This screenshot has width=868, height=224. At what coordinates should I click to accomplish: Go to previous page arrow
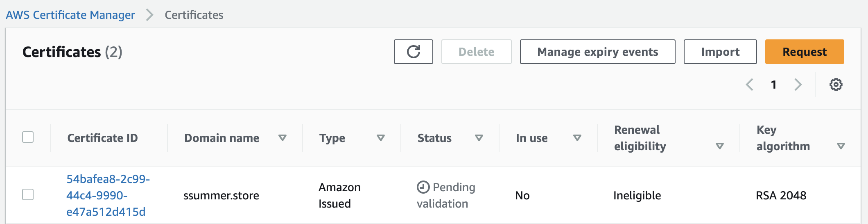(750, 85)
